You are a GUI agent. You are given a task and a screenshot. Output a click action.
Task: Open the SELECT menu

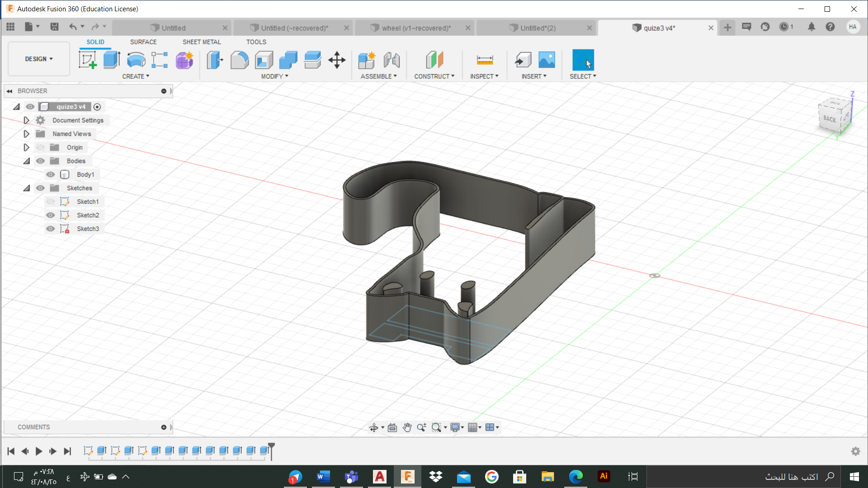pos(583,76)
